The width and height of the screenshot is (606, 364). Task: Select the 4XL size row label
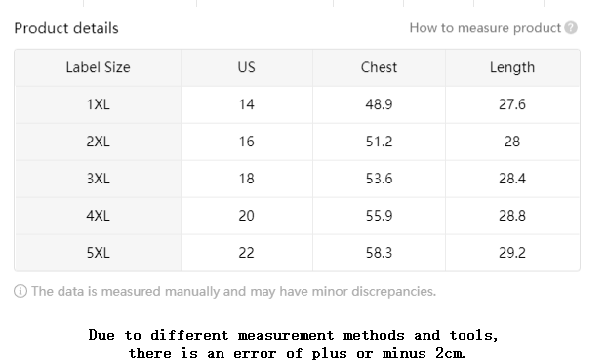coord(98,216)
